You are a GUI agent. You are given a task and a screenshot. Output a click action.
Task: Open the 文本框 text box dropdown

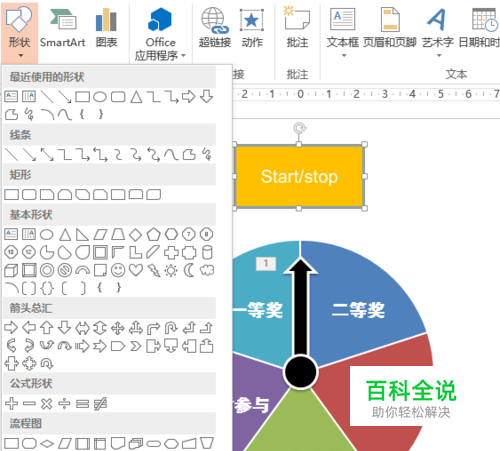click(x=343, y=32)
